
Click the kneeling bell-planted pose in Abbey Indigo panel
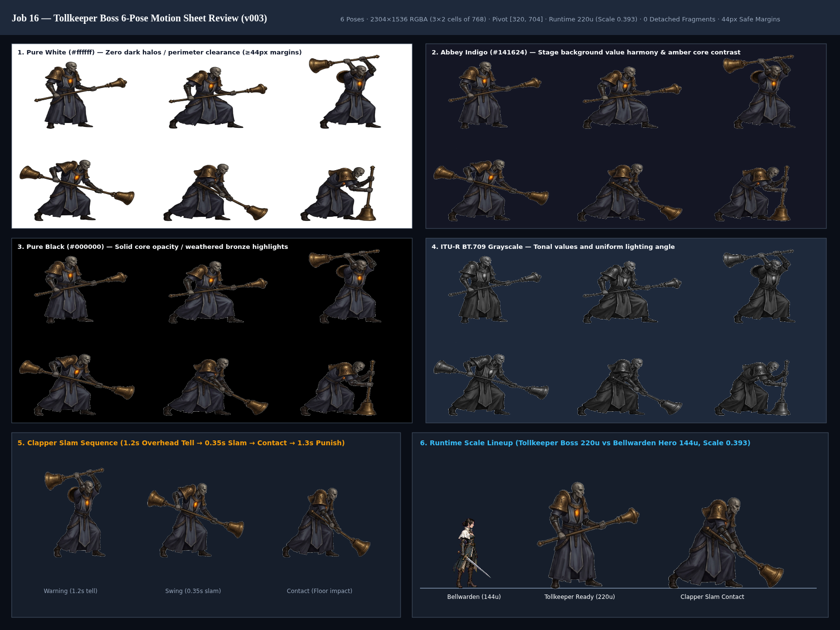click(x=752, y=193)
